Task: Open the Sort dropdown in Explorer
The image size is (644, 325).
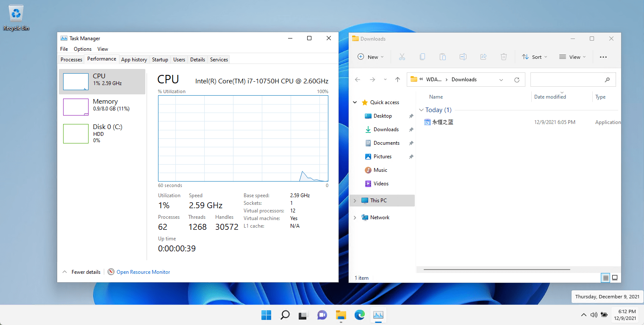Action: [535, 57]
